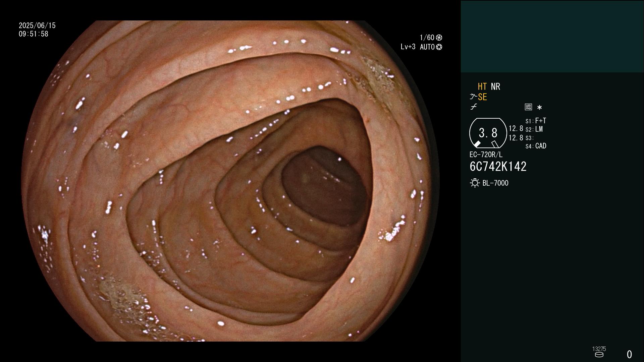Click the auto iris icon beside AUTO
The height and width of the screenshot is (362, 644).
click(439, 47)
